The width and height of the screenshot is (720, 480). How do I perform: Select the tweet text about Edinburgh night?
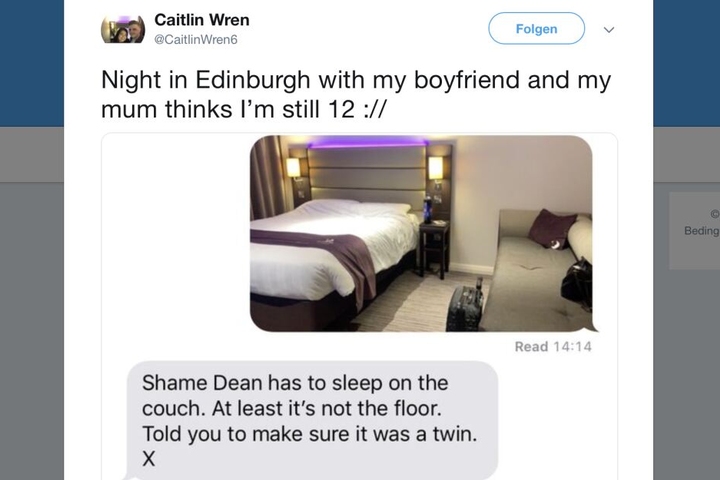356,94
